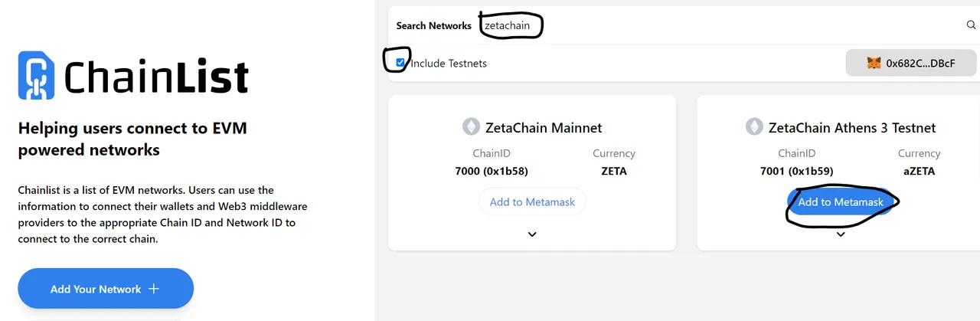980x321 pixels.
Task: Click the plus icon beside Add Your Network
Action: 154,289
